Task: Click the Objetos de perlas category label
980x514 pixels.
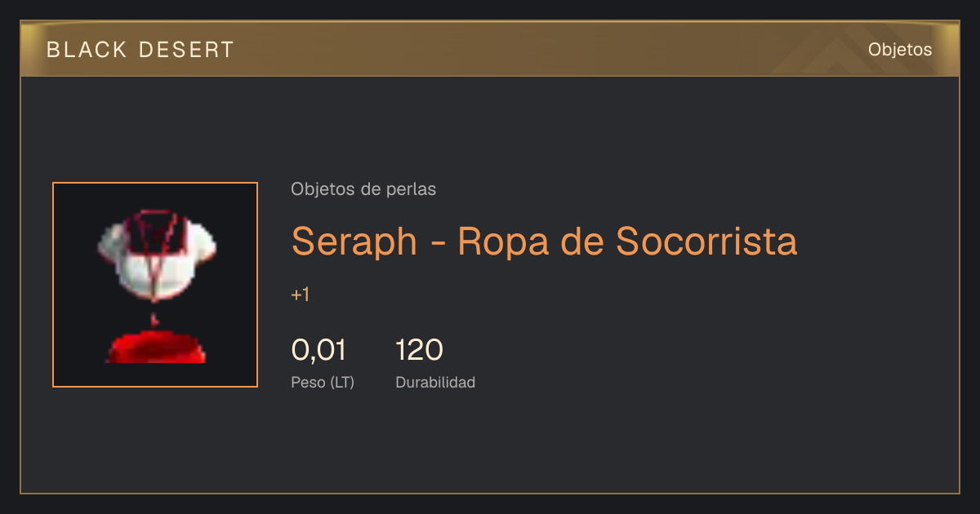Action: [x=363, y=189]
